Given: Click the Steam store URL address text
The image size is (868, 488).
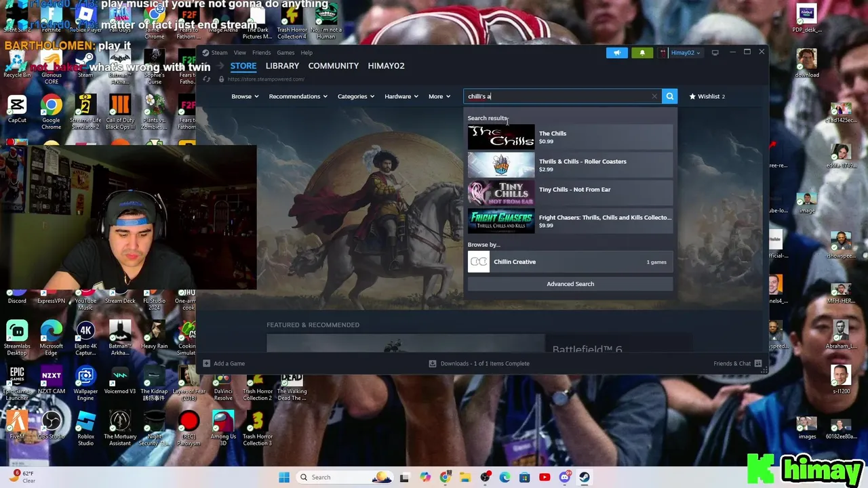Looking at the screenshot, I should tap(266, 79).
